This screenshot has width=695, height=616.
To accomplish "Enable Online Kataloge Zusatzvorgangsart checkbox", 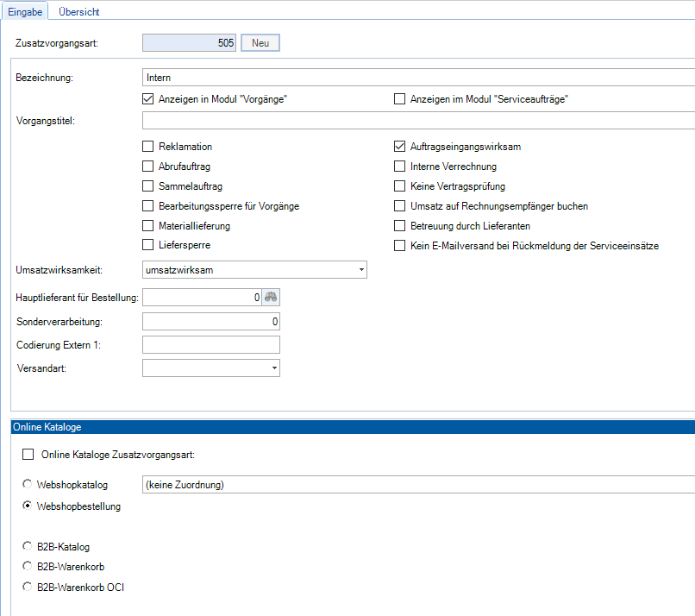I will point(29,455).
